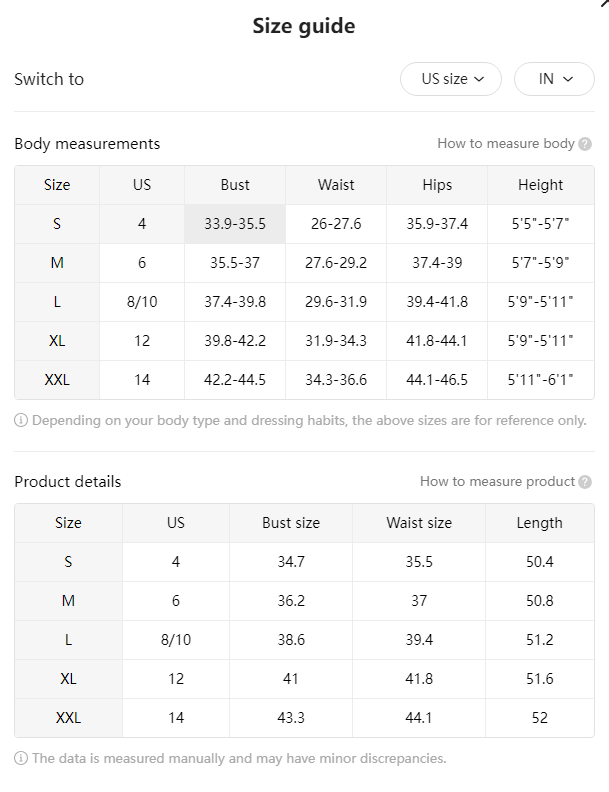Open the 'How to measure body' link
Screen dimensions: 609x792
tap(506, 143)
